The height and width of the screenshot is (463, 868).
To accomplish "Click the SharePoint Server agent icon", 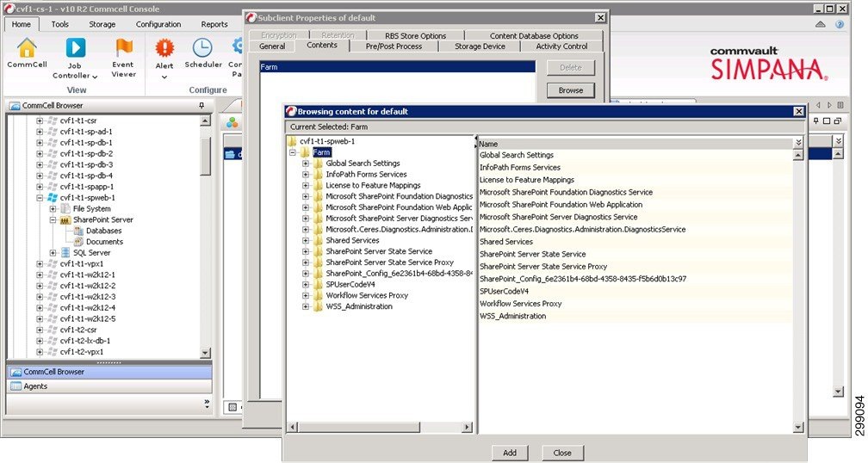I will click(65, 219).
